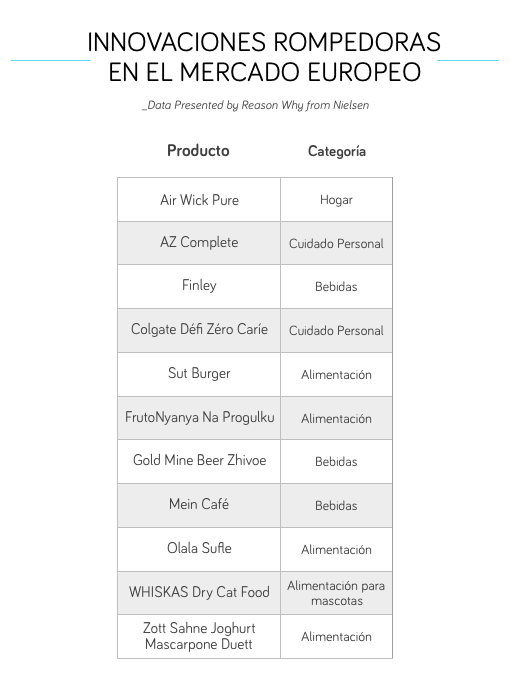The image size is (510, 678).
Task: Click the Olala Sufle cell
Action: pyautogui.click(x=199, y=550)
